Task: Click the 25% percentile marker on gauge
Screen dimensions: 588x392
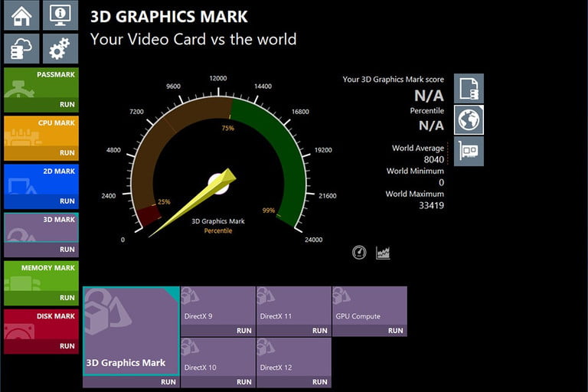Action: click(x=164, y=202)
